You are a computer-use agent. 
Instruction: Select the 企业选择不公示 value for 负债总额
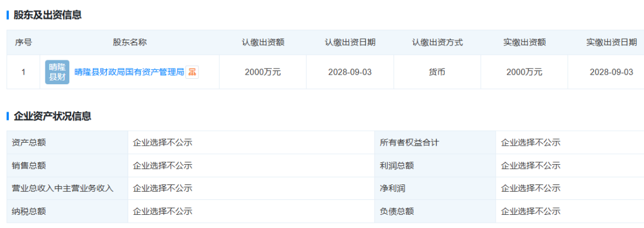tap(531, 211)
